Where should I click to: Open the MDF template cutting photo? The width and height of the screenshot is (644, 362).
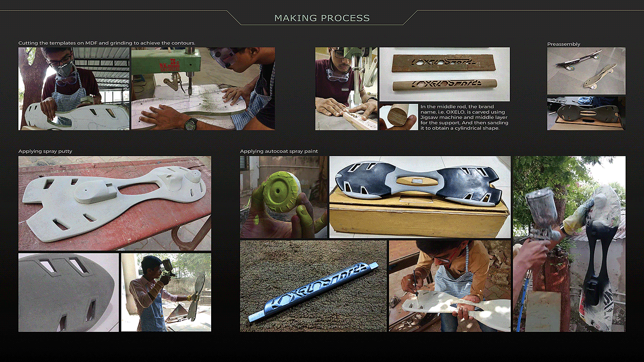click(74, 89)
